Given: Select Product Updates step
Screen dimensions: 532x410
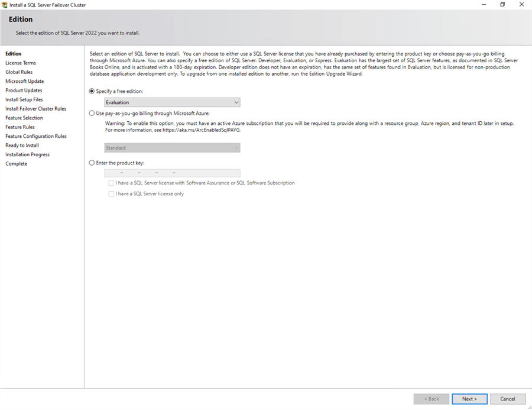Looking at the screenshot, I should [24, 91].
